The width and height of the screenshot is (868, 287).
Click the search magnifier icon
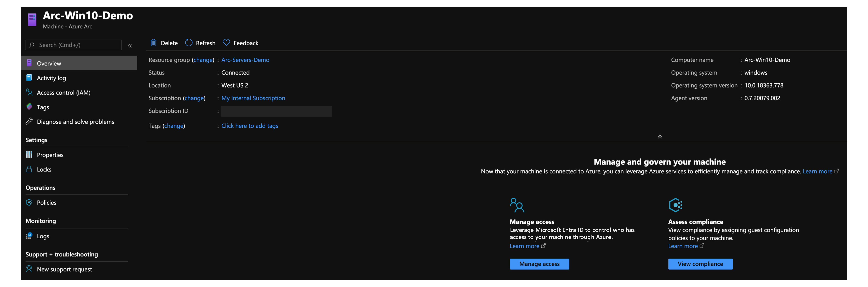[x=32, y=45]
